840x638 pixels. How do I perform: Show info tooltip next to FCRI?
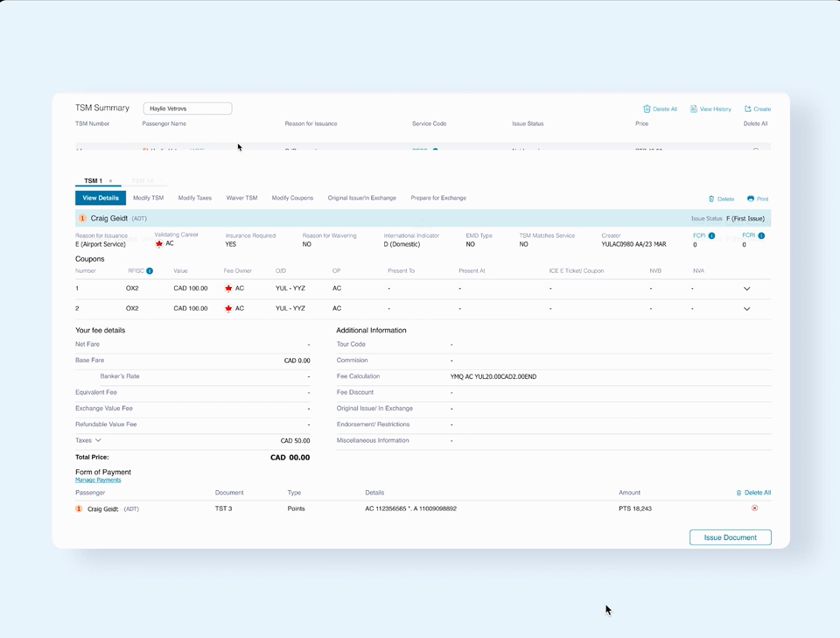click(761, 235)
